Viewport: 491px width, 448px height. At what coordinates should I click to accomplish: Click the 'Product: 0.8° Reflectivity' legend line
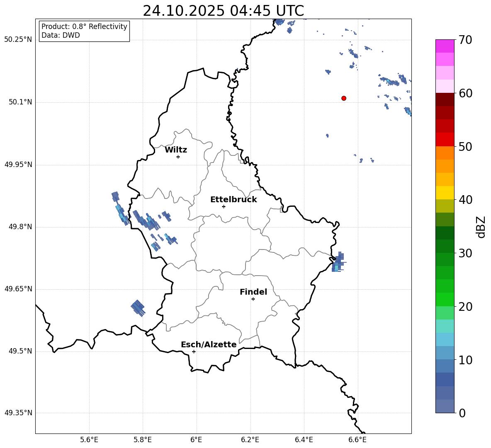click(84, 27)
